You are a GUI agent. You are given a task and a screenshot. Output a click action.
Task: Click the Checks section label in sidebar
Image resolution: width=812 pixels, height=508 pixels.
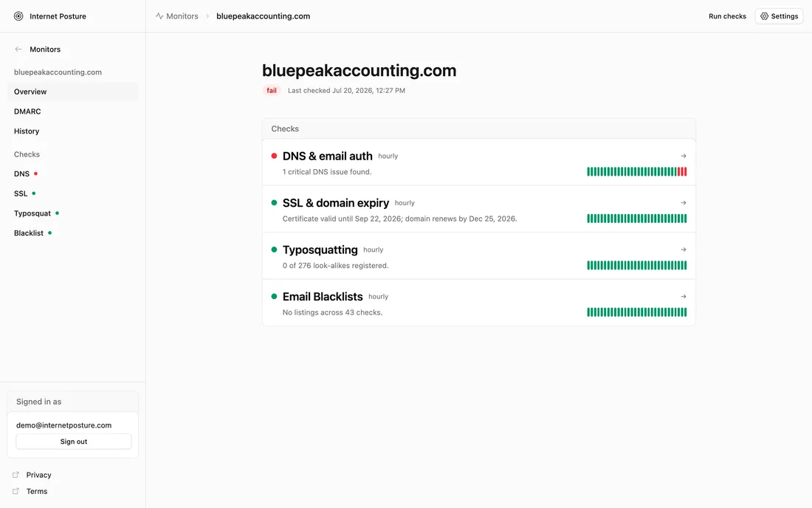point(27,154)
